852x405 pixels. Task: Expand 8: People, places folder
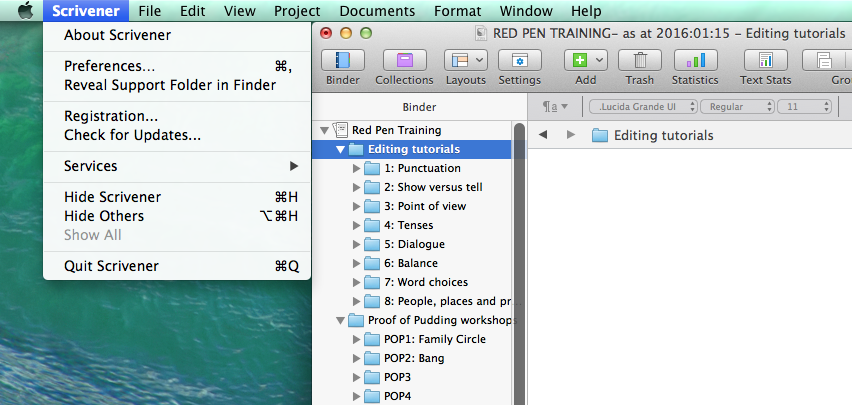356,301
